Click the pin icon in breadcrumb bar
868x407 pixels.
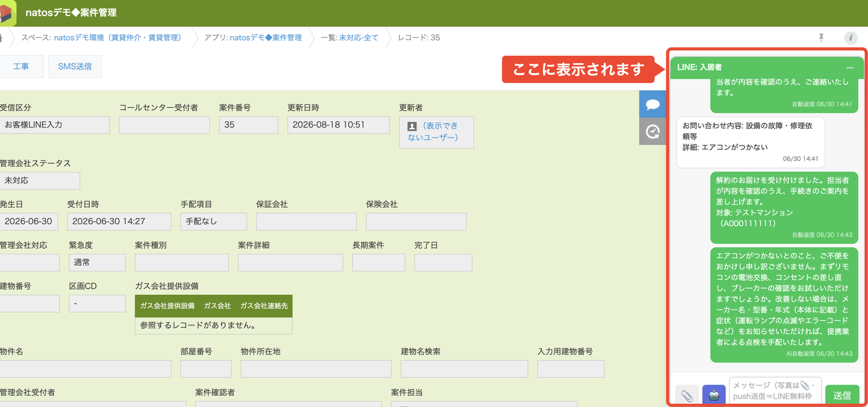pyautogui.click(x=821, y=38)
